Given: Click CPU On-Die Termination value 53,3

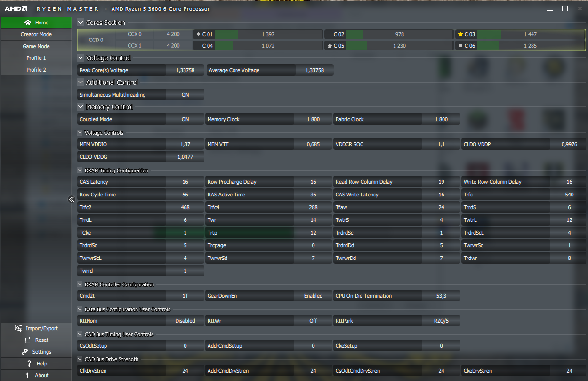Looking at the screenshot, I should [441, 296].
